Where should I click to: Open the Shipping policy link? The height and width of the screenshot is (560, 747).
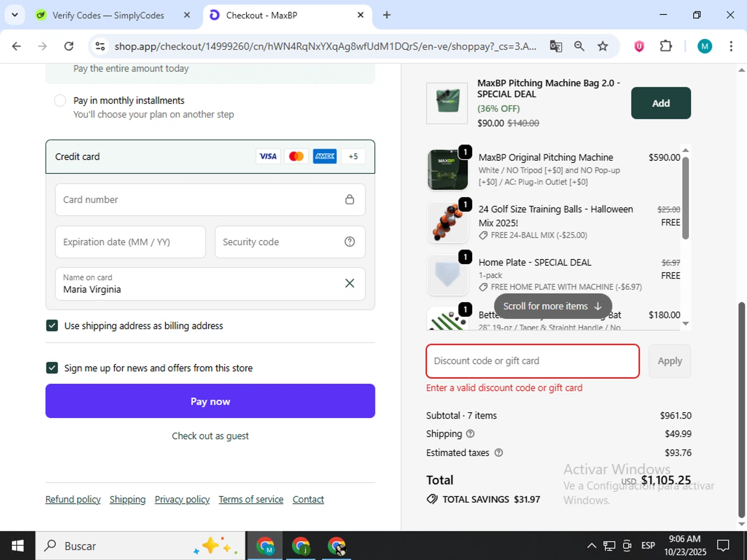coord(127,499)
